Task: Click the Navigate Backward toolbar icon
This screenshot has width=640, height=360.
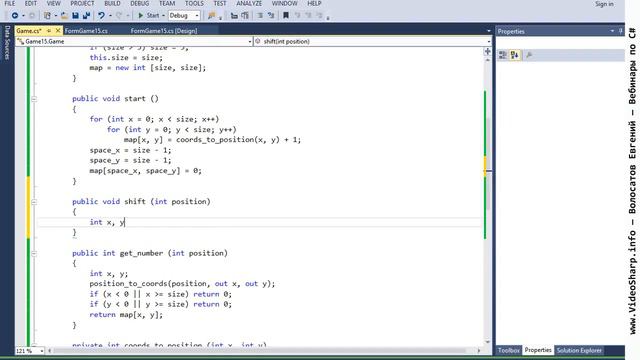Action: click(15, 16)
